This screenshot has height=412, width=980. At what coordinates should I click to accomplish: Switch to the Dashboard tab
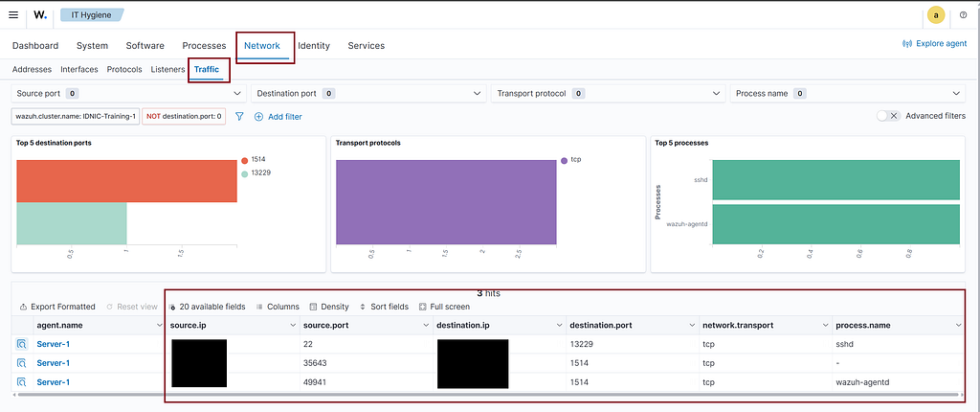(35, 46)
